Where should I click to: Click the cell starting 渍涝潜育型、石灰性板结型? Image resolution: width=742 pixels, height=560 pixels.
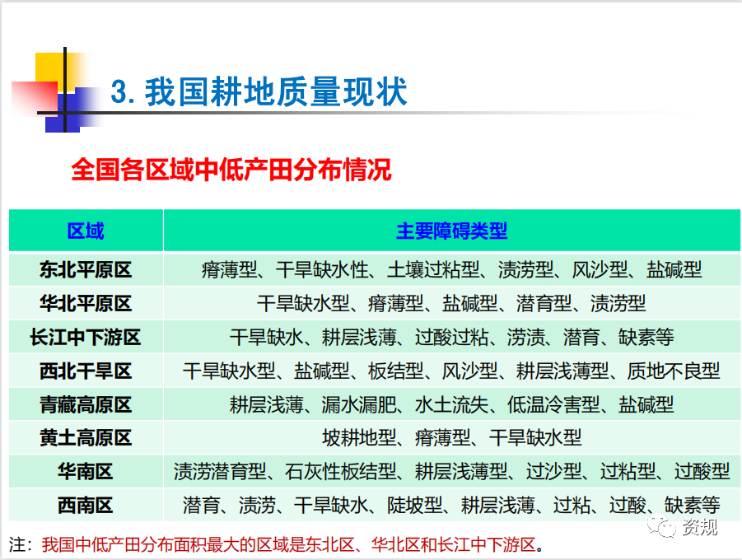pyautogui.click(x=451, y=472)
